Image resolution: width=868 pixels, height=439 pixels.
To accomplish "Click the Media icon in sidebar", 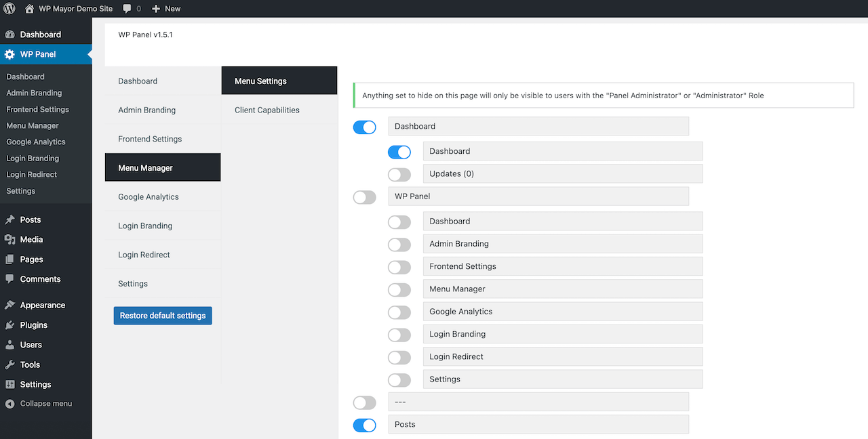I will (9, 240).
